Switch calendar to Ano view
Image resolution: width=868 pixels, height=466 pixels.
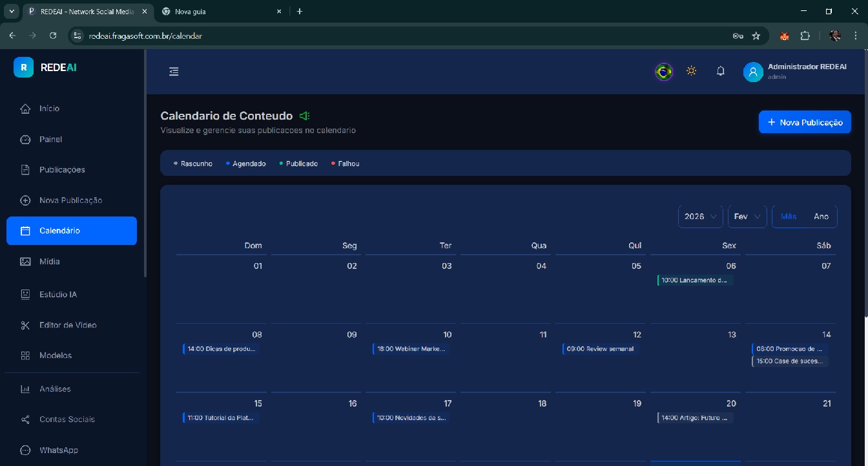click(x=821, y=217)
